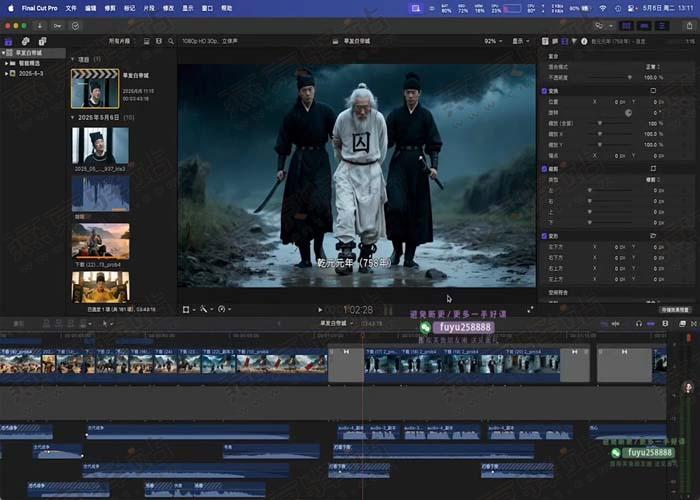Open the Final Cut Pro app menu
This screenshot has height=500, width=700.
point(40,8)
